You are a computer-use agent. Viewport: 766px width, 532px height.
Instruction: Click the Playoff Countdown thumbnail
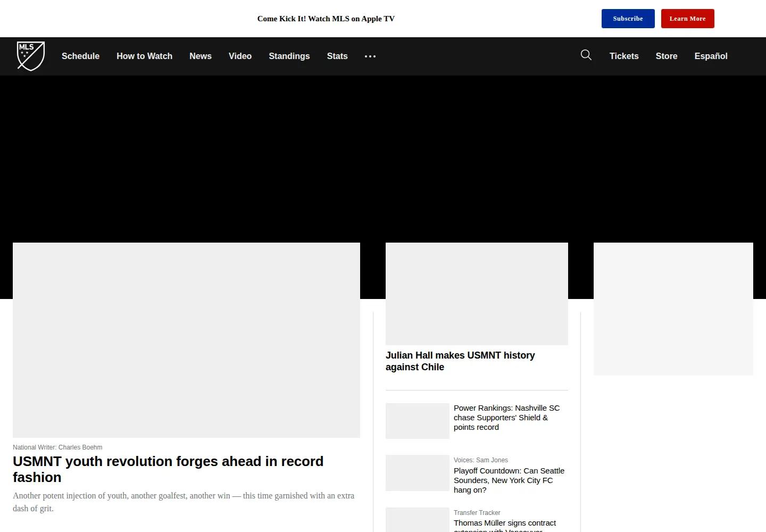[x=418, y=473]
